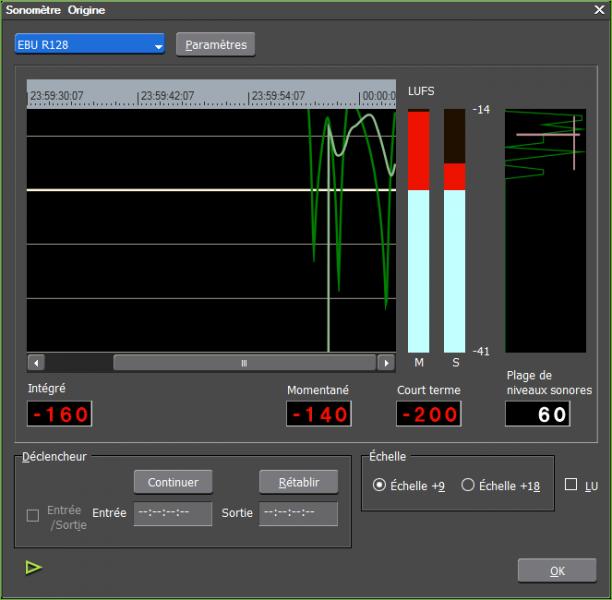Click the Sortie timecode field
Screen dimensions: 612x600
[x=299, y=513]
